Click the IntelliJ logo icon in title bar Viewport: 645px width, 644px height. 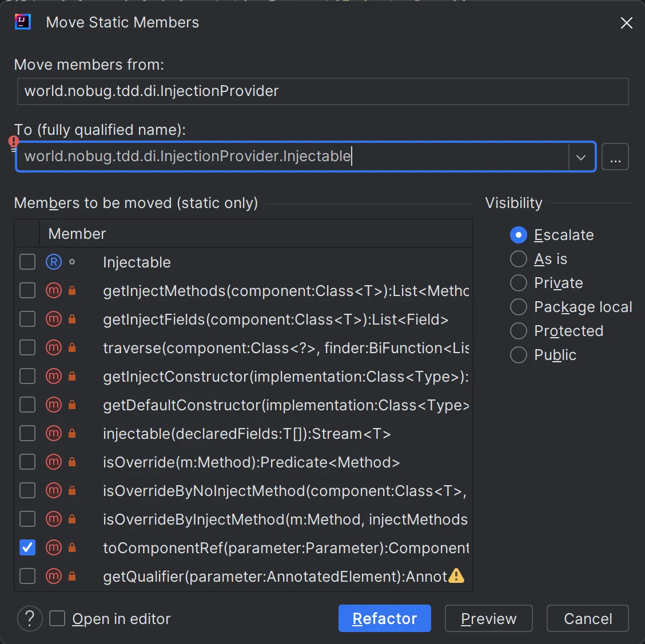tap(22, 22)
